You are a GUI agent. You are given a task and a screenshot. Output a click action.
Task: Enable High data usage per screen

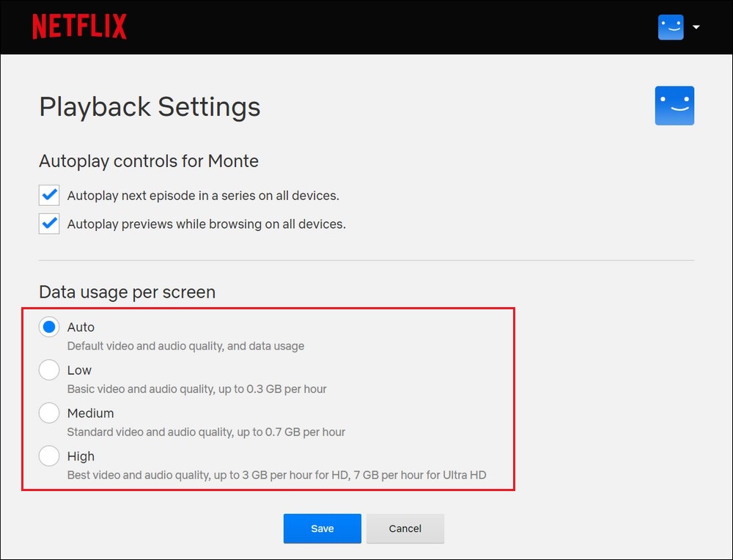point(48,456)
